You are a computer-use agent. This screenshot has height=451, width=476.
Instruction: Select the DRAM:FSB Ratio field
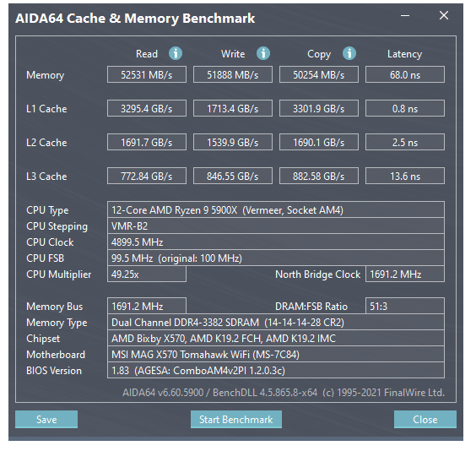click(x=405, y=306)
